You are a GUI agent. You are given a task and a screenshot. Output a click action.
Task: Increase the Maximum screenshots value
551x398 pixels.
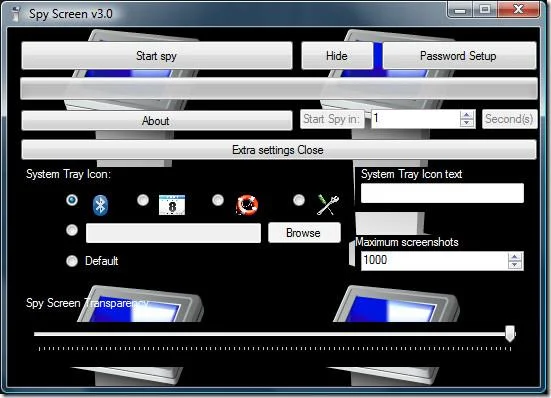515,257
